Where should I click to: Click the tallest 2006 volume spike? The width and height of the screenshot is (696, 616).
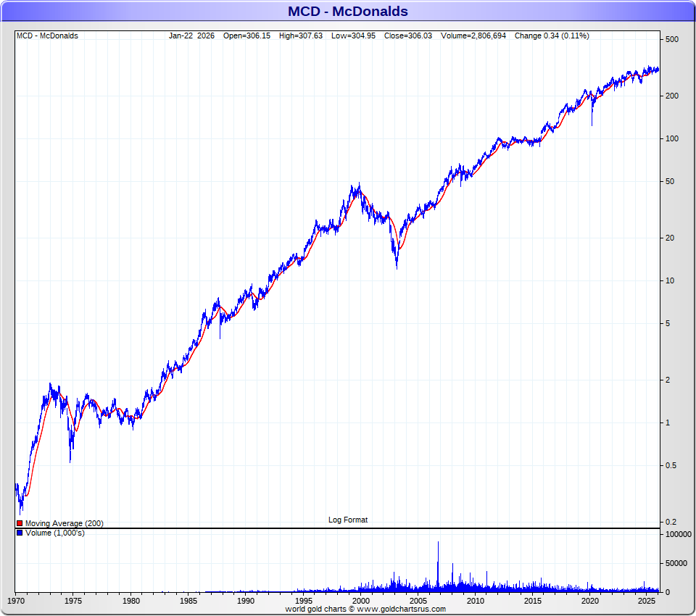click(x=438, y=567)
